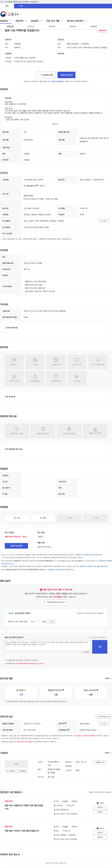Select the 개인 tab
This screenshot has width=112, height=868.
[7, 6]
